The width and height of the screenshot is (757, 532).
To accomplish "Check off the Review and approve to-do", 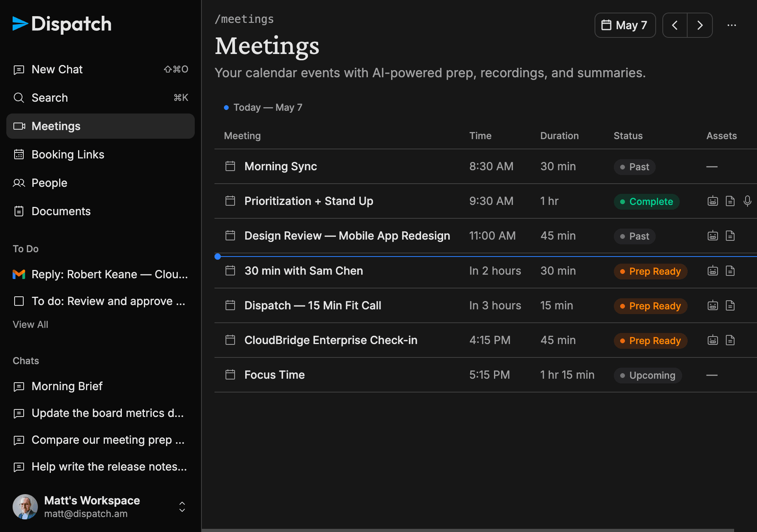I will tap(19, 301).
